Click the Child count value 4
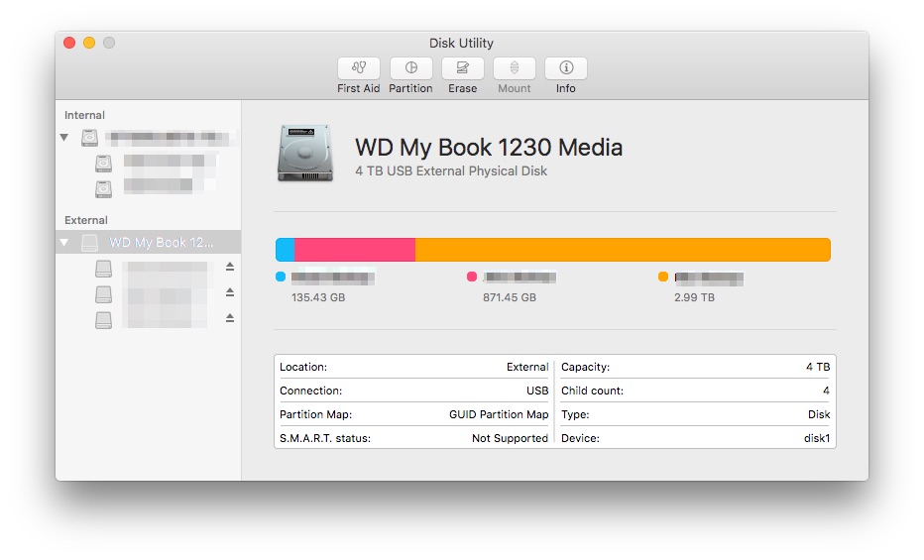The height and width of the screenshot is (560, 924). click(x=826, y=391)
